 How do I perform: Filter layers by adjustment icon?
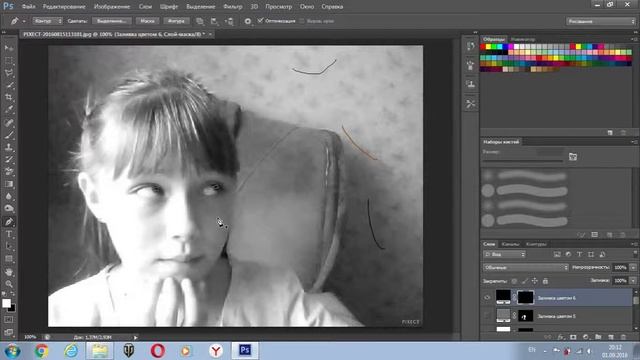(568, 254)
